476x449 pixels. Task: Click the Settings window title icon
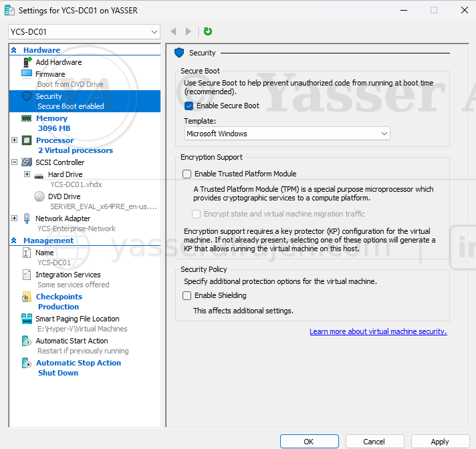coord(9,10)
